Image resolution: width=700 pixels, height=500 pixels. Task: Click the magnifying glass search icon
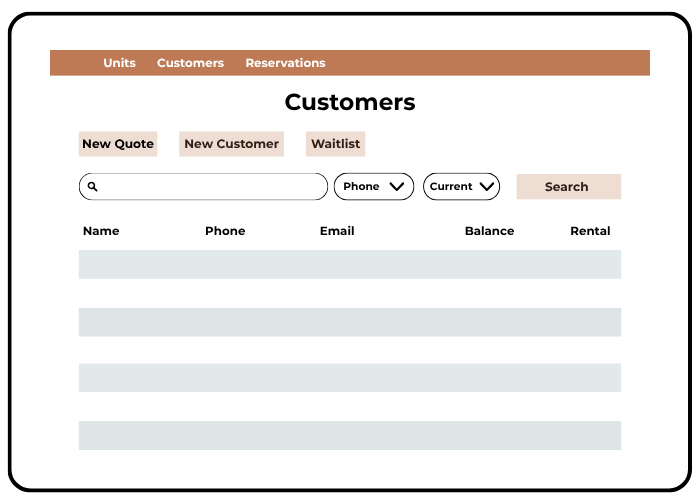click(x=93, y=187)
